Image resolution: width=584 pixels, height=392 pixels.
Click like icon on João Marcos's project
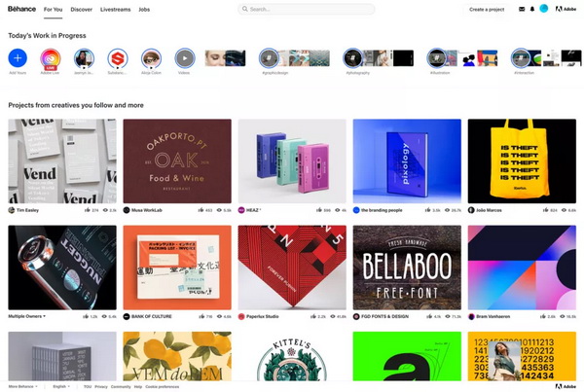point(546,210)
